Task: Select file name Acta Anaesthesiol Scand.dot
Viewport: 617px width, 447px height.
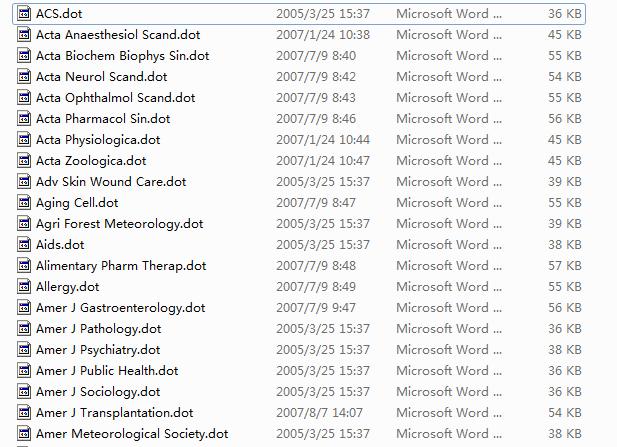Action: pos(118,35)
